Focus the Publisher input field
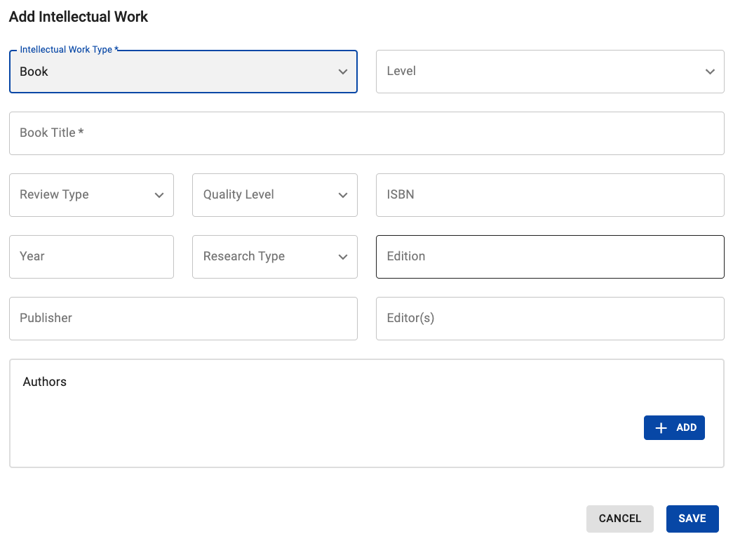The image size is (733, 560). (x=183, y=319)
